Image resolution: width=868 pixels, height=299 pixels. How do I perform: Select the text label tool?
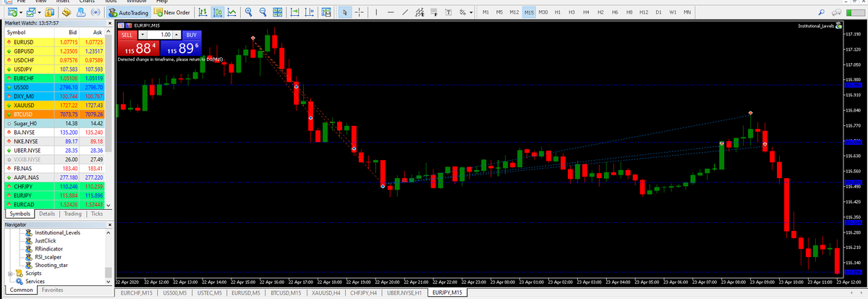448,12
